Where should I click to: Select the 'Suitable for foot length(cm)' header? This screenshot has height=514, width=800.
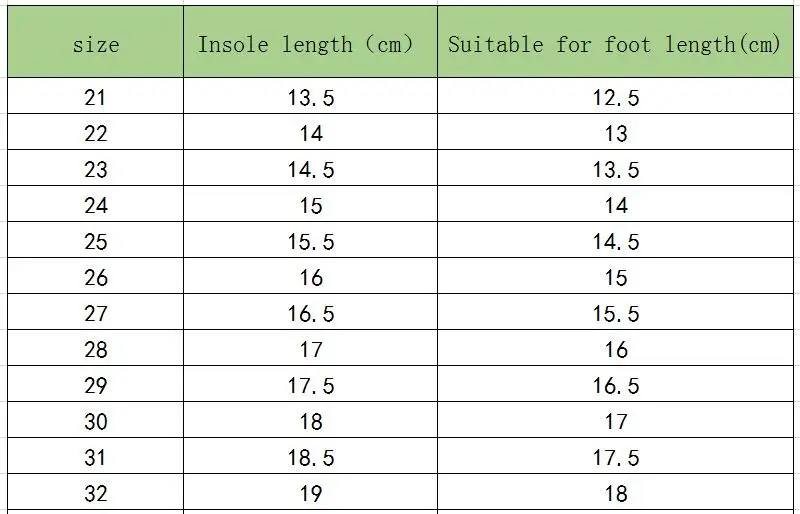coord(615,42)
